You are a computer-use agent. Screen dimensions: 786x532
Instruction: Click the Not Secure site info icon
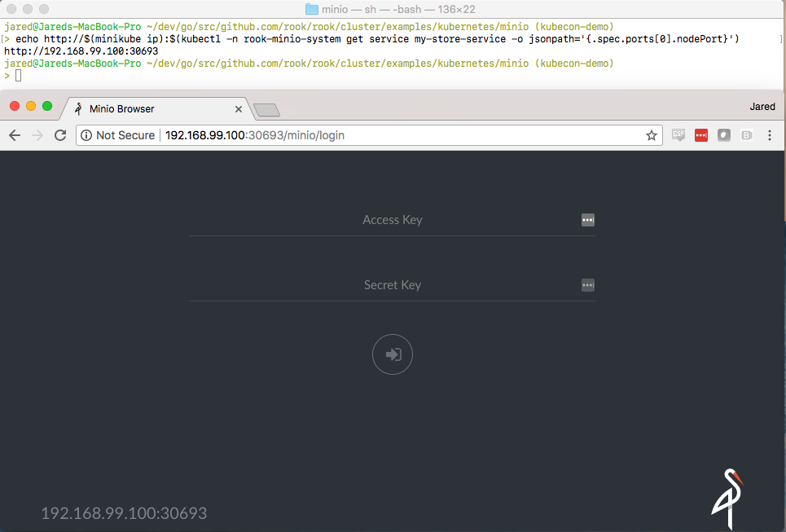click(x=86, y=135)
